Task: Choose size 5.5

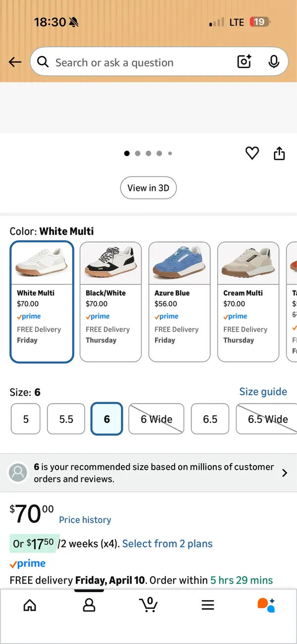Action: pos(66,419)
